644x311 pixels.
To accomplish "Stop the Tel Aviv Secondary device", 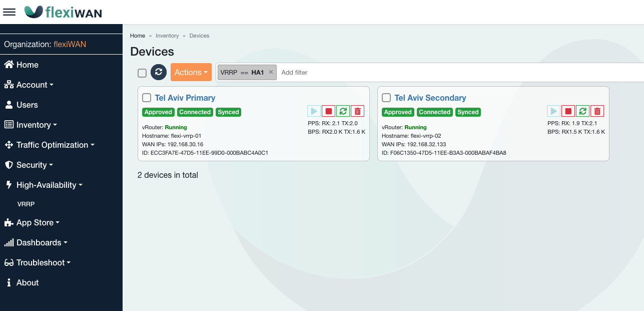I will click(x=568, y=111).
